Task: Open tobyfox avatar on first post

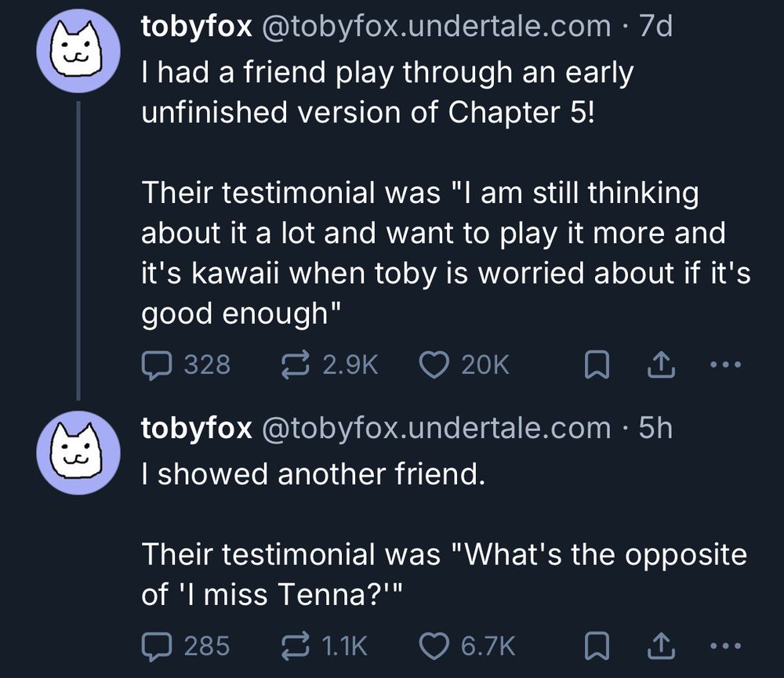Action: coord(78,52)
